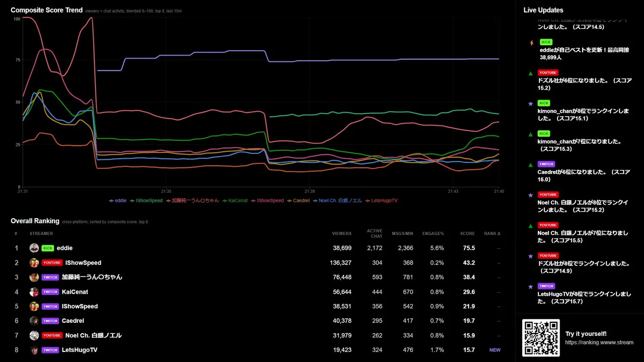Toggle the Caedrel series in the chart legend
The image size is (644, 362).
(x=298, y=201)
